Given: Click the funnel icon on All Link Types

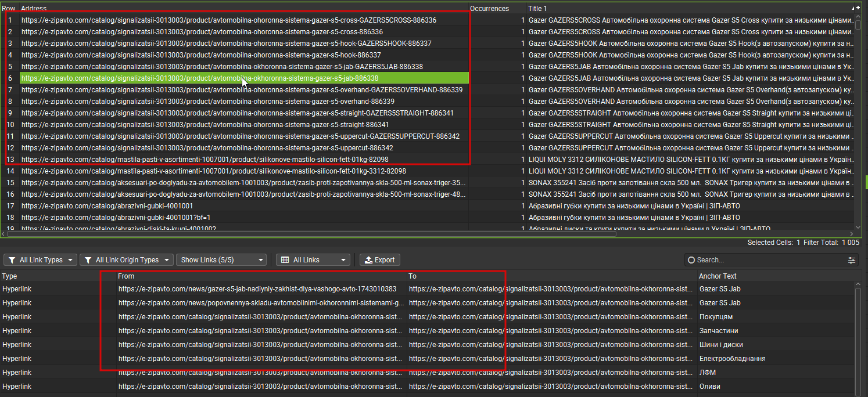Looking at the screenshot, I should pyautogui.click(x=12, y=260).
